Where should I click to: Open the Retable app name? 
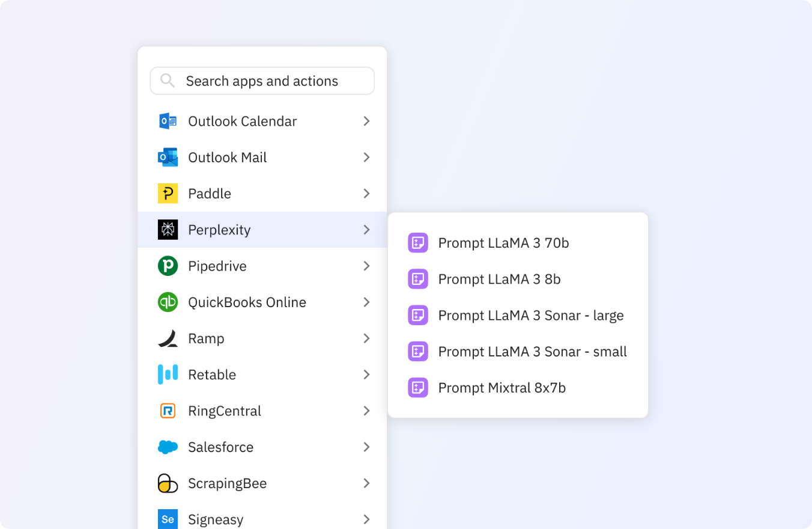(x=212, y=375)
